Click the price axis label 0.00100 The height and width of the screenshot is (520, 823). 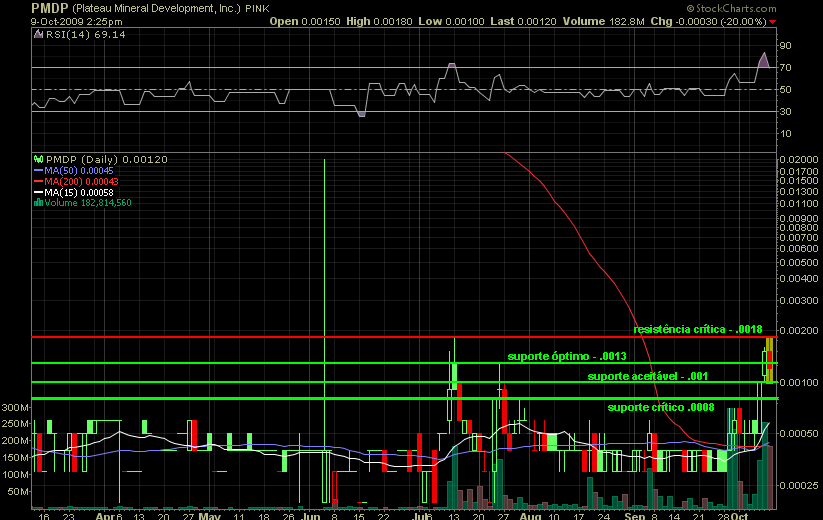798,383
